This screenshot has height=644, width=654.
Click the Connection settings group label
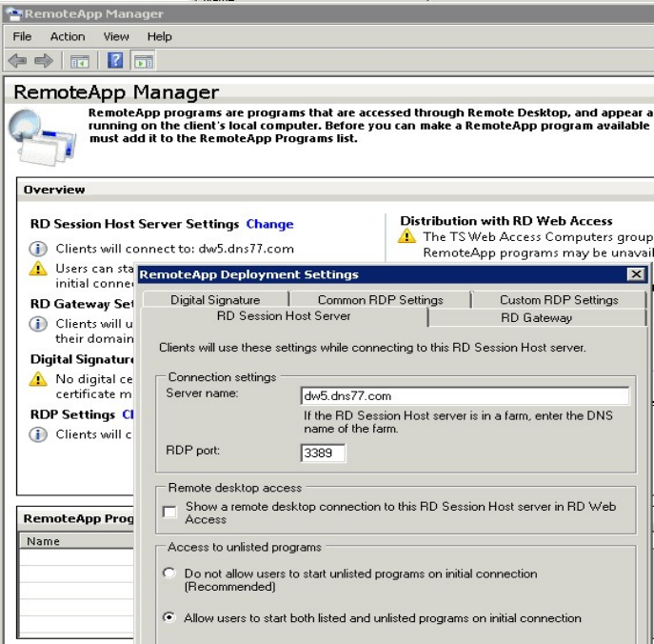[222, 377]
